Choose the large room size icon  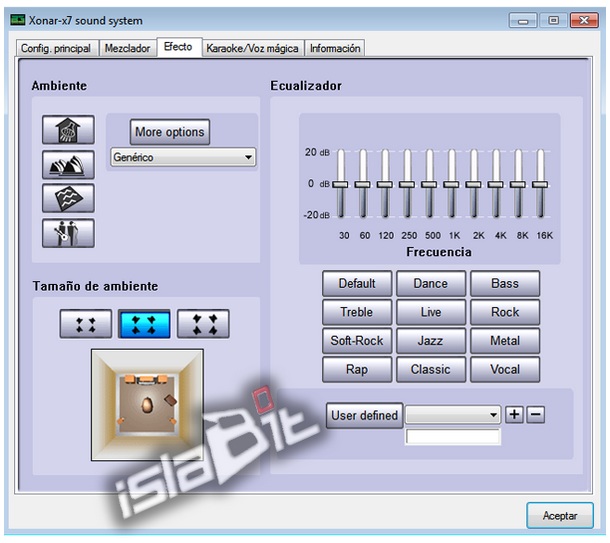(203, 324)
